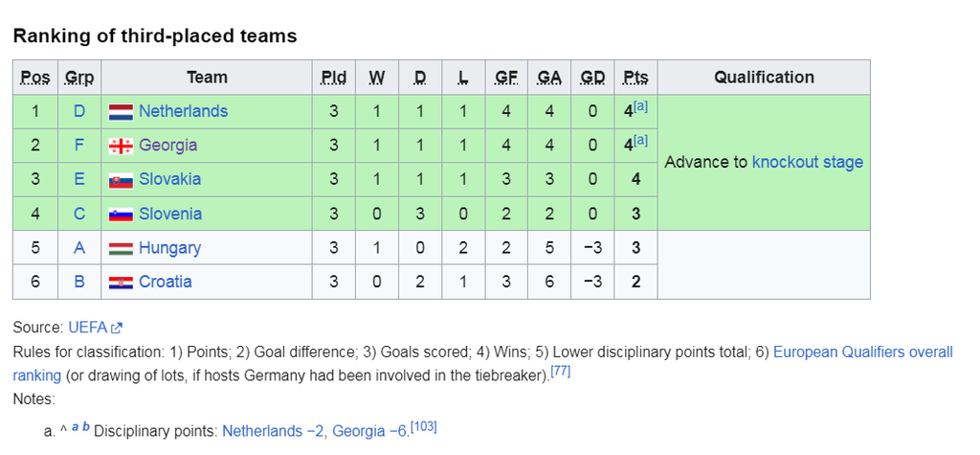Open the UEFA source link
Viewport: 980px width, 455px height.
pyautogui.click(x=87, y=327)
